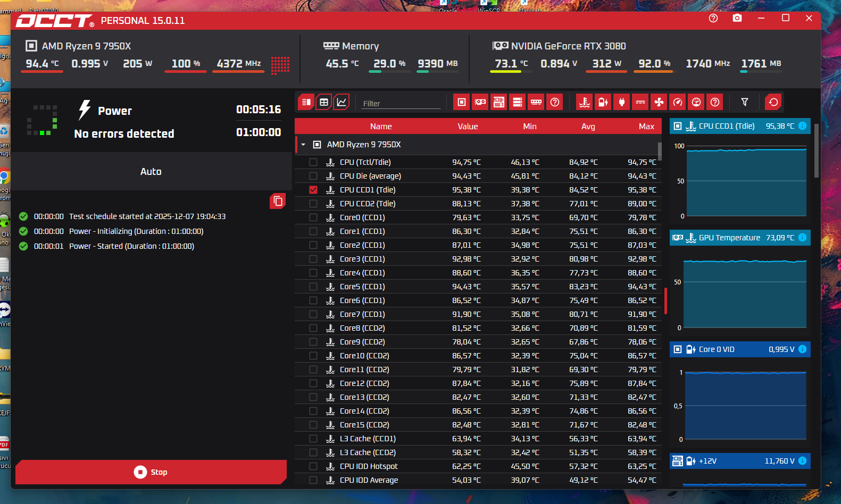The width and height of the screenshot is (841, 504).
Task: Stop the running Power test
Action: point(151,472)
